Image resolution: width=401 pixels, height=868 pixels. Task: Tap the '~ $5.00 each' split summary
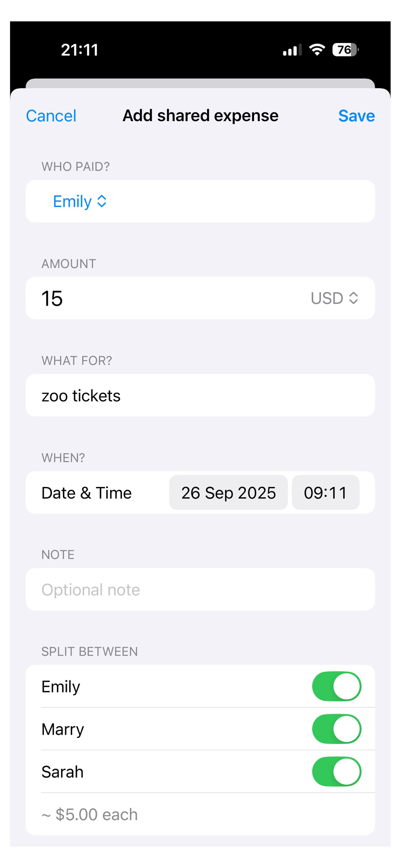pos(90,815)
